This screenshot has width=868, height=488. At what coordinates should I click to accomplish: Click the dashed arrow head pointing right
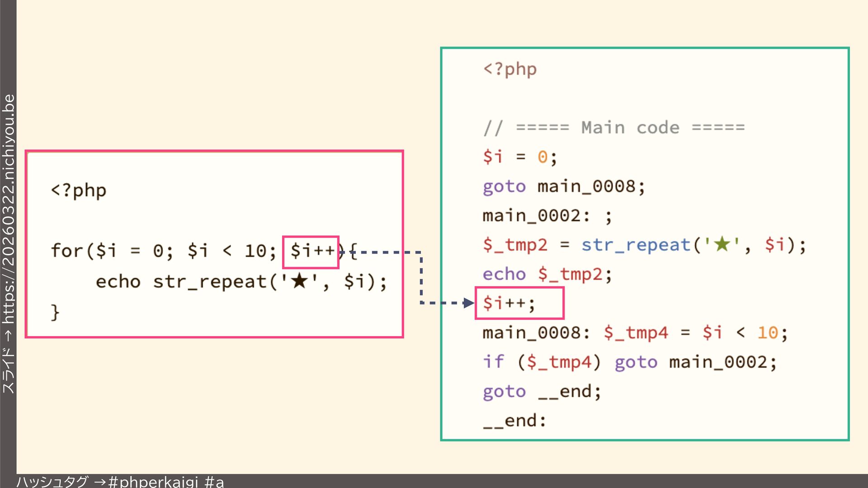pyautogui.click(x=468, y=303)
